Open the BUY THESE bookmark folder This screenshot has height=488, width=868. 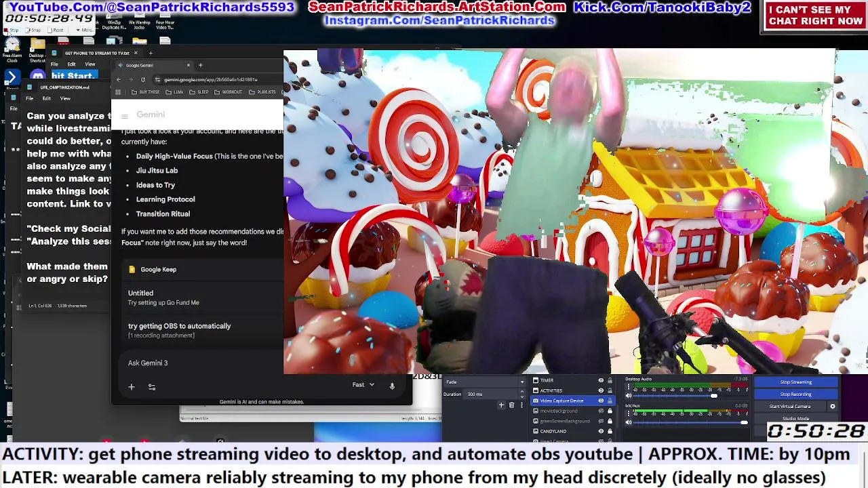[x=146, y=91]
